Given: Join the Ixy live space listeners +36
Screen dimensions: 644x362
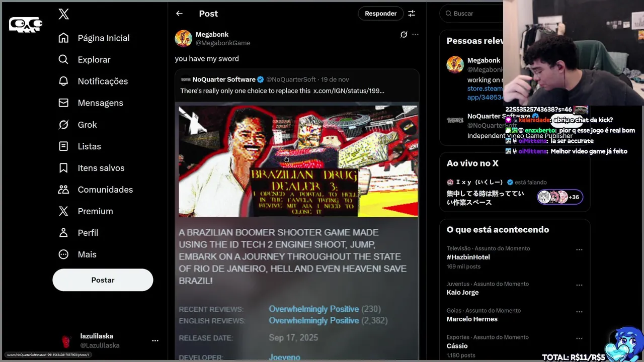Looking at the screenshot, I should (559, 197).
